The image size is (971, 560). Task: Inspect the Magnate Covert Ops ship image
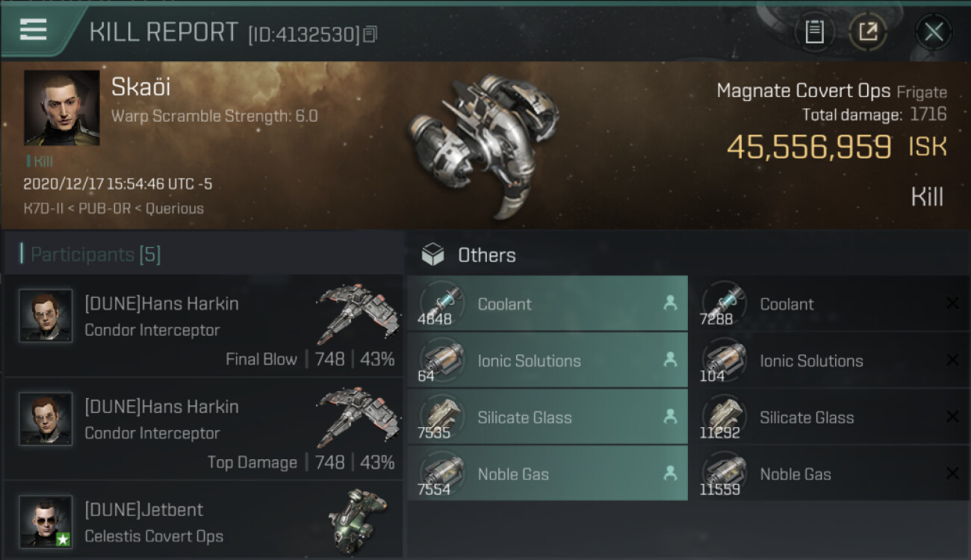click(483, 143)
